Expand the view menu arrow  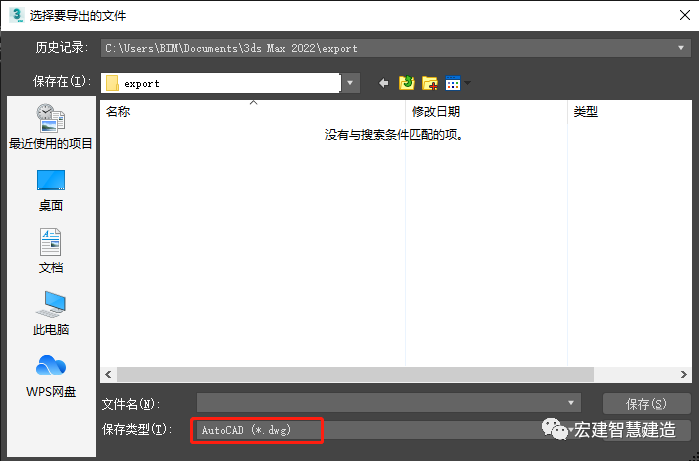click(x=467, y=83)
